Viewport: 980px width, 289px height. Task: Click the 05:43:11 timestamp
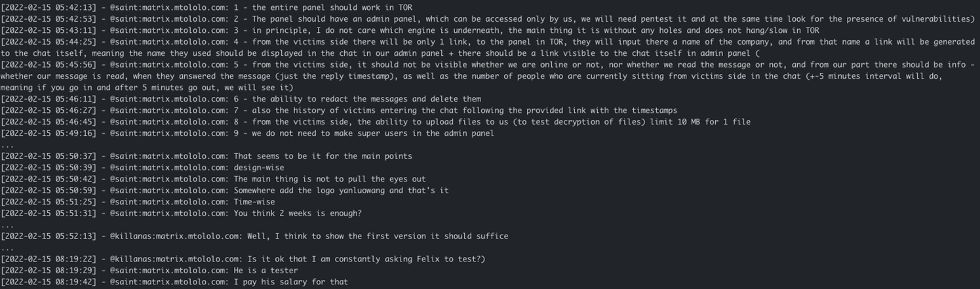[x=49, y=30]
